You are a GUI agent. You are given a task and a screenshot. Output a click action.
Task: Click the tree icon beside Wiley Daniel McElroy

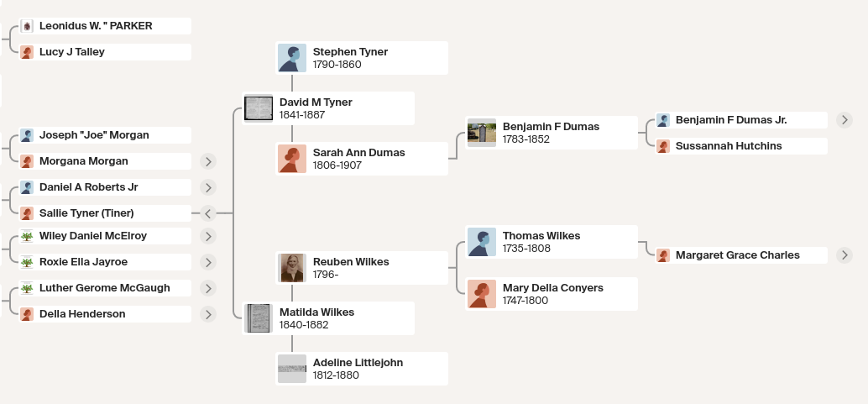point(27,236)
